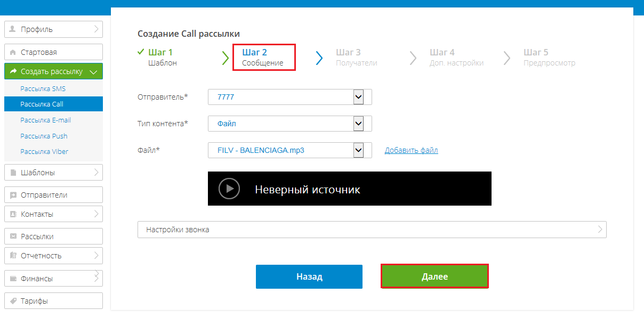This screenshot has height=326, width=644.
Task: Select the Шаг 2 Сообщение step
Action: 263,58
